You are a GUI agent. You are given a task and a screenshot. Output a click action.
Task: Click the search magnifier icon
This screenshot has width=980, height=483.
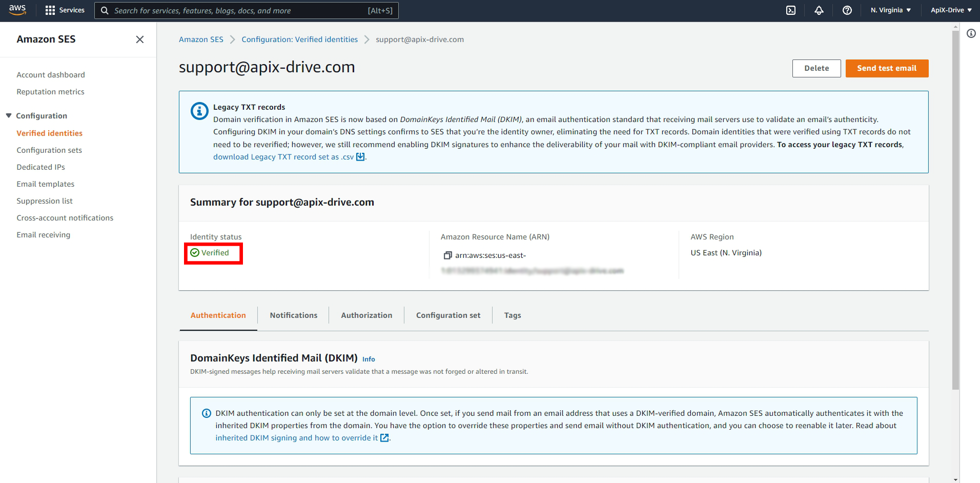pos(105,11)
